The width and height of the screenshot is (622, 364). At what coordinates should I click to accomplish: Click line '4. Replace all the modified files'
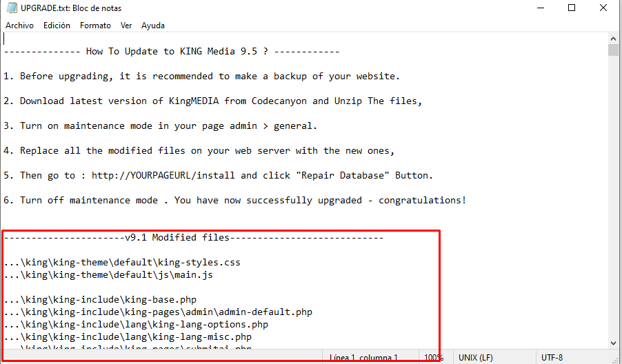pos(199,151)
